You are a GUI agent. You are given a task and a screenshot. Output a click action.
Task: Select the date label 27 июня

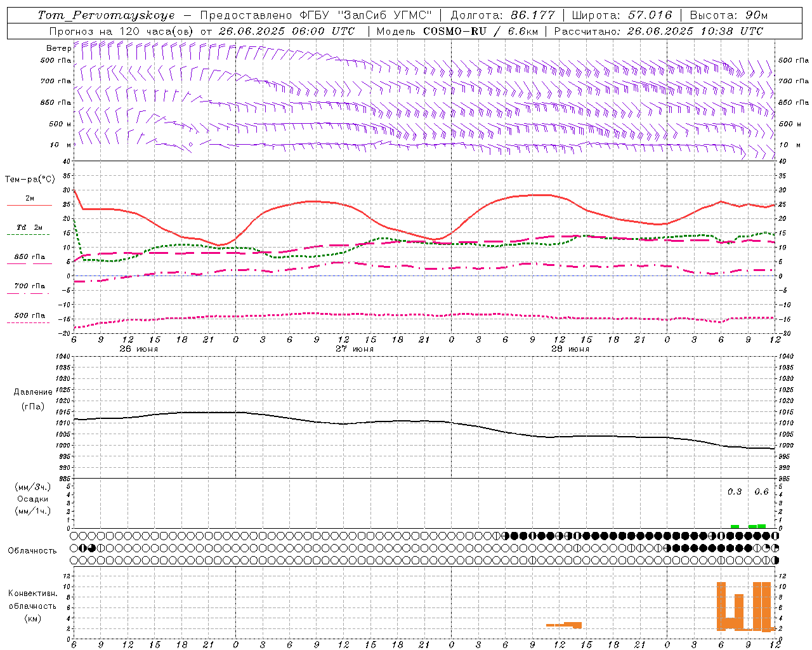355,349
